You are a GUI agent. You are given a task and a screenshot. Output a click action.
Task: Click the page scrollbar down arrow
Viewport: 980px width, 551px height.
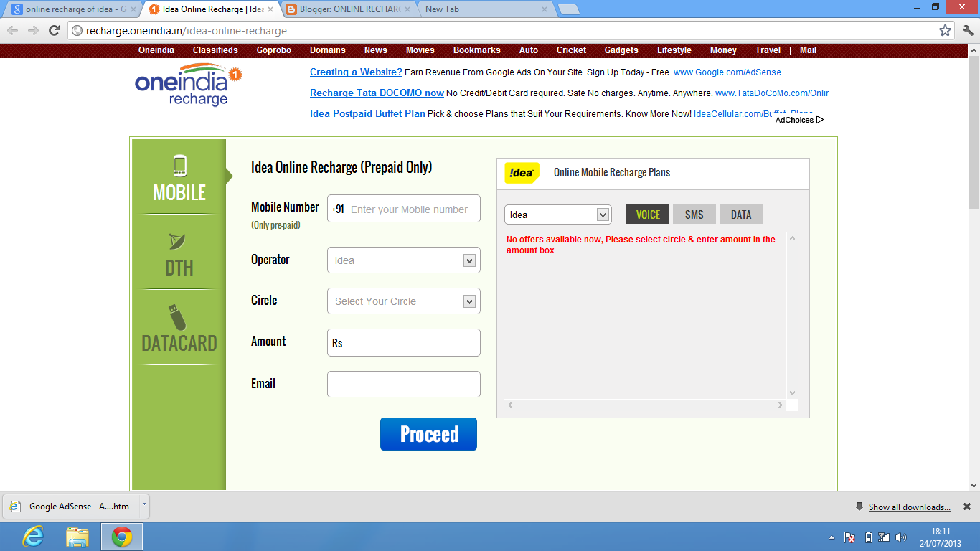974,485
